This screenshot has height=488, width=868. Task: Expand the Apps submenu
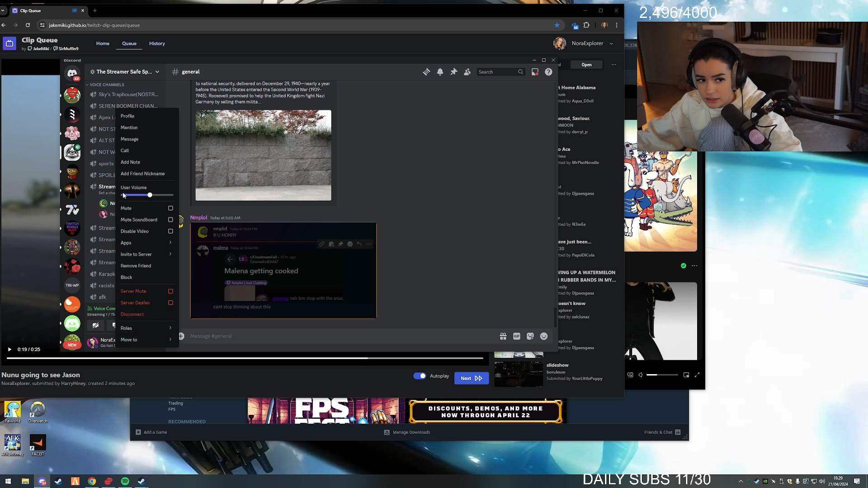pyautogui.click(x=146, y=243)
